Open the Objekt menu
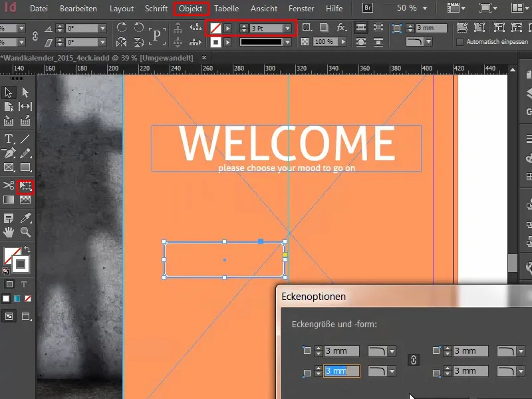 tap(191, 9)
